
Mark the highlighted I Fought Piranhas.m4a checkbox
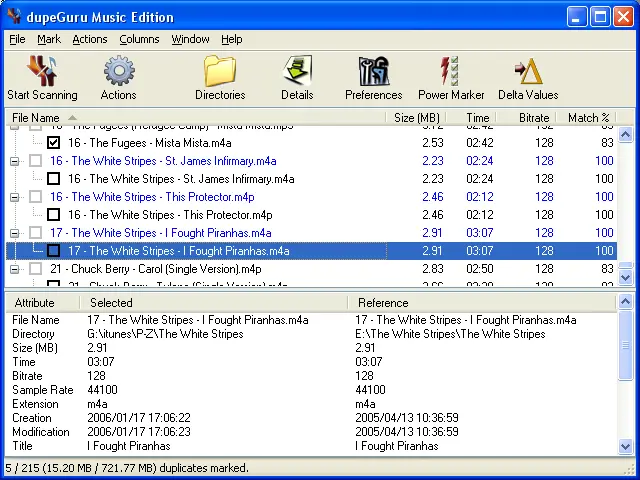54,251
